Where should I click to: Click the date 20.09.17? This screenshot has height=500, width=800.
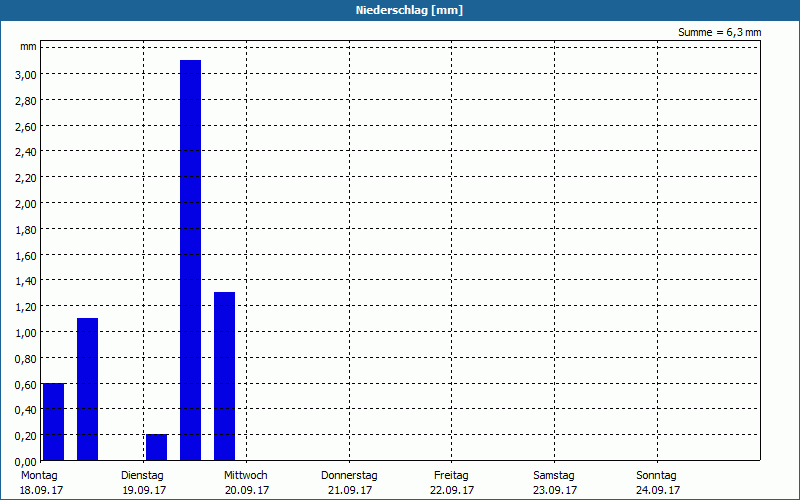[247, 490]
